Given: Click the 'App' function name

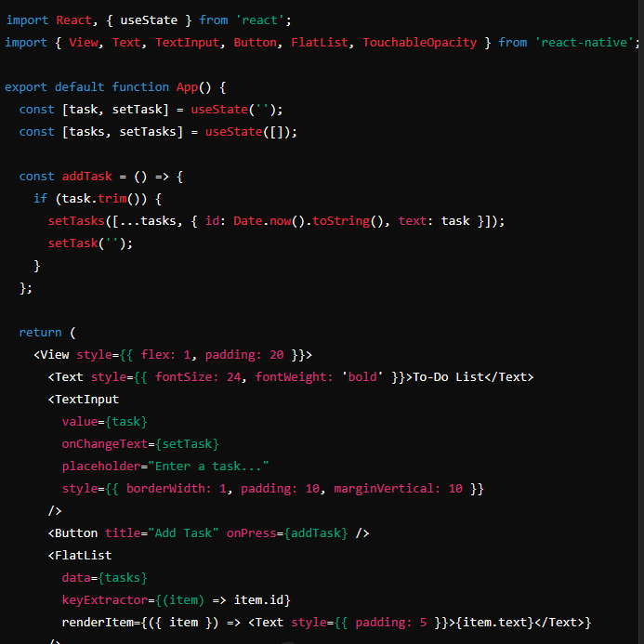Looking at the screenshot, I should tap(188, 87).
